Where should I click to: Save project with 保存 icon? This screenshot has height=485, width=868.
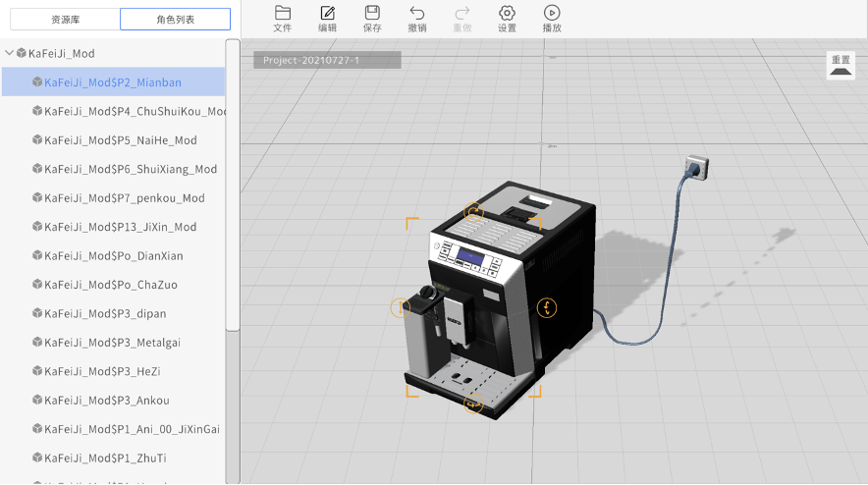tap(372, 19)
